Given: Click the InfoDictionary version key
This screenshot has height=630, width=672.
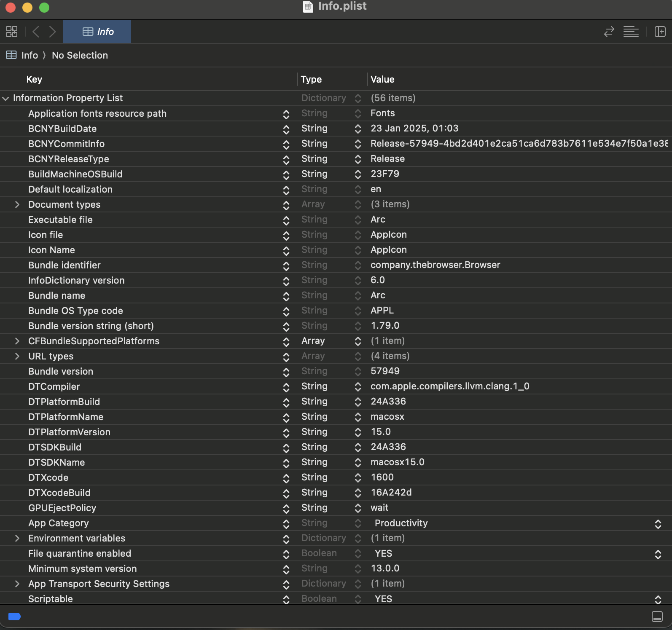Looking at the screenshot, I should pos(76,280).
